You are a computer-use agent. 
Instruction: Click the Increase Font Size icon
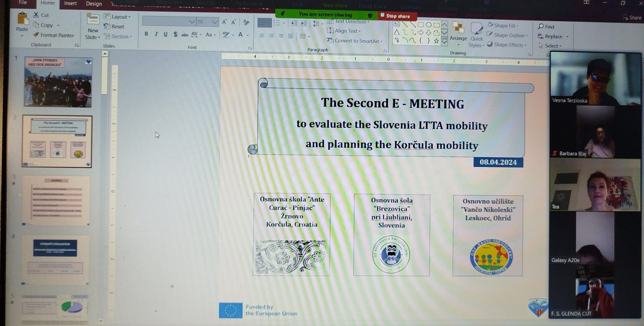(224, 22)
